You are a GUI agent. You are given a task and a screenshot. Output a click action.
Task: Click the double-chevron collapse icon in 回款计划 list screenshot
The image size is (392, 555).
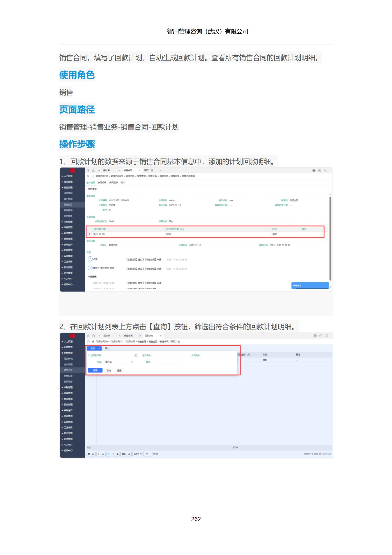tap(99, 336)
